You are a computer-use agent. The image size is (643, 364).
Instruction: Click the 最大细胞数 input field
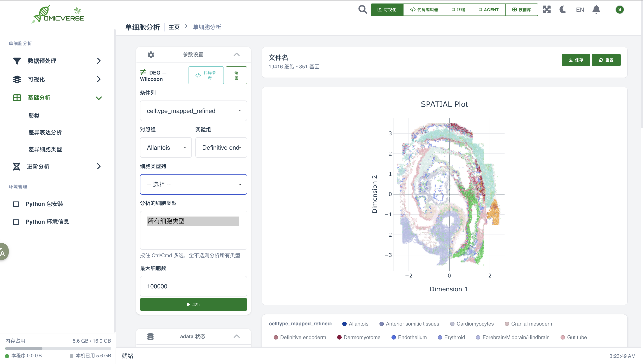point(193,286)
